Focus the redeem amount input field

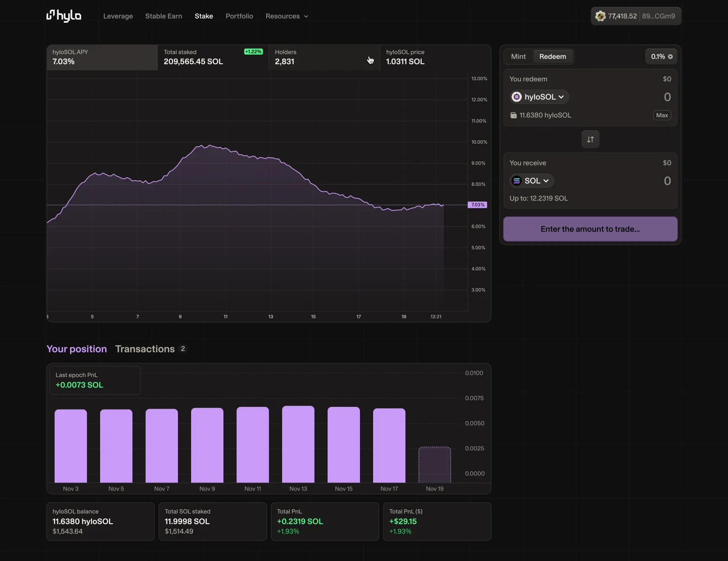(x=667, y=97)
